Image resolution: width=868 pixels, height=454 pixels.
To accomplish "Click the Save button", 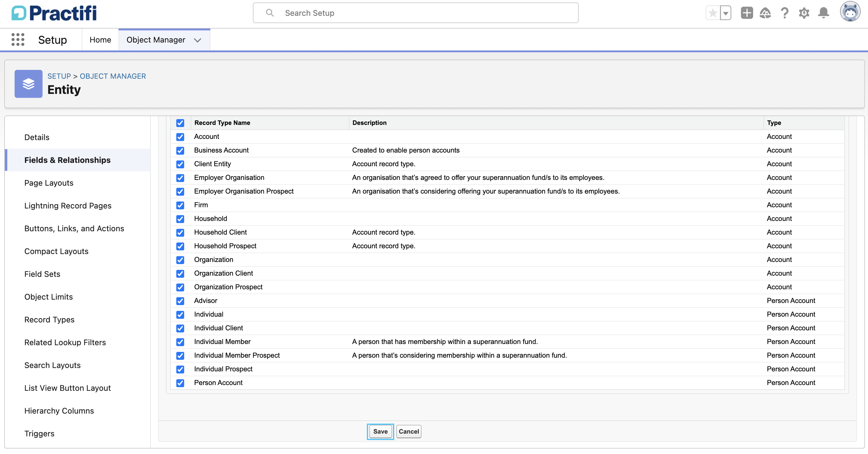I will pos(380,432).
